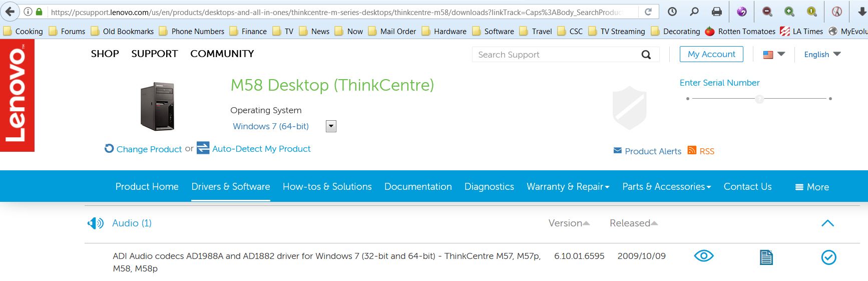Open the SHOP menu
Viewport: 868px width, 281px height.
click(x=105, y=54)
